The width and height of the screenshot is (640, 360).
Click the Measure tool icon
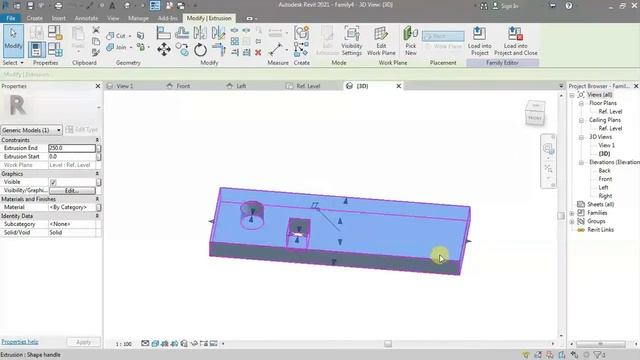(x=275, y=50)
